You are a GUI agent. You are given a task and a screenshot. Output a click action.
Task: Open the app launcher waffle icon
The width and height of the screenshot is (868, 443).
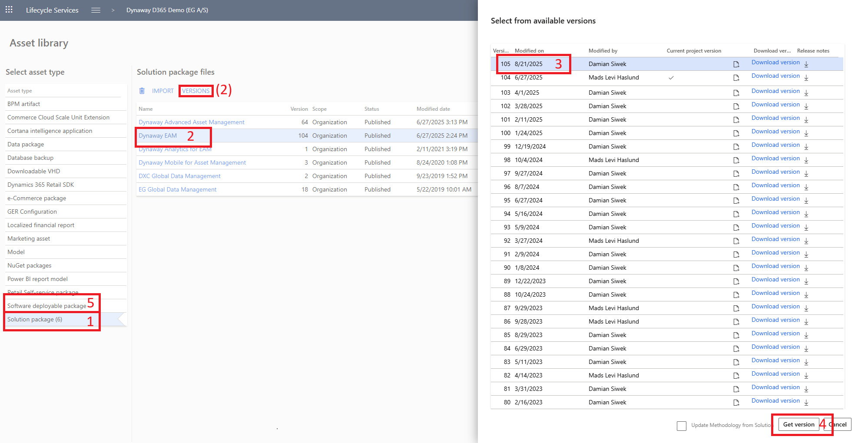click(9, 10)
